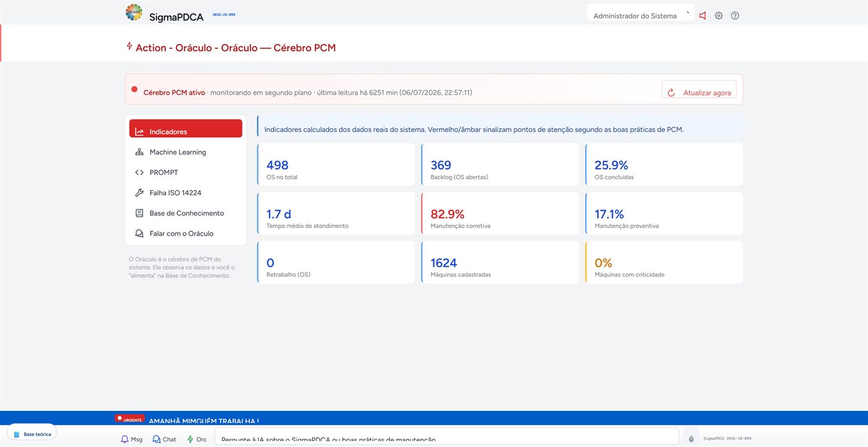
Task: Click the bell icon next to Msg
Action: pyautogui.click(x=125, y=439)
